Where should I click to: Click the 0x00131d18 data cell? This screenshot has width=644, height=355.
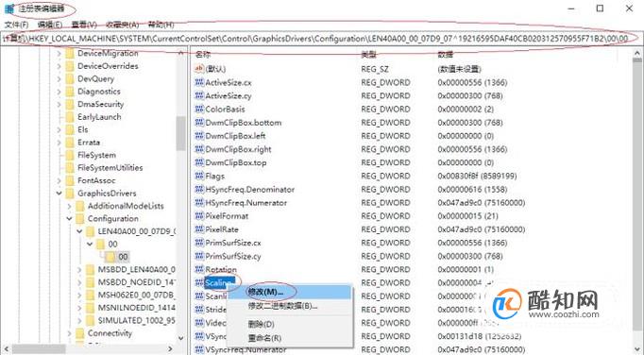click(480, 336)
